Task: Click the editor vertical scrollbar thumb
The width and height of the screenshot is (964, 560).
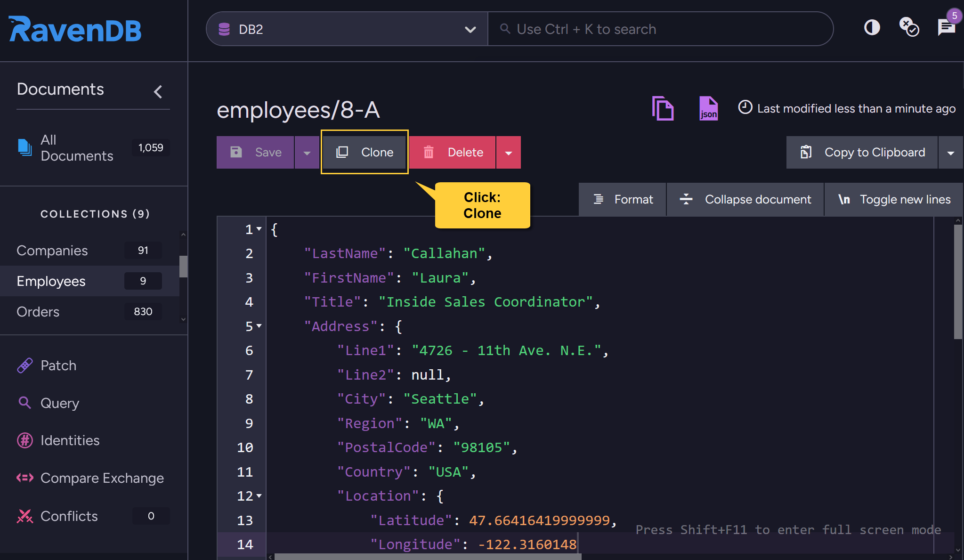Action: click(x=958, y=282)
